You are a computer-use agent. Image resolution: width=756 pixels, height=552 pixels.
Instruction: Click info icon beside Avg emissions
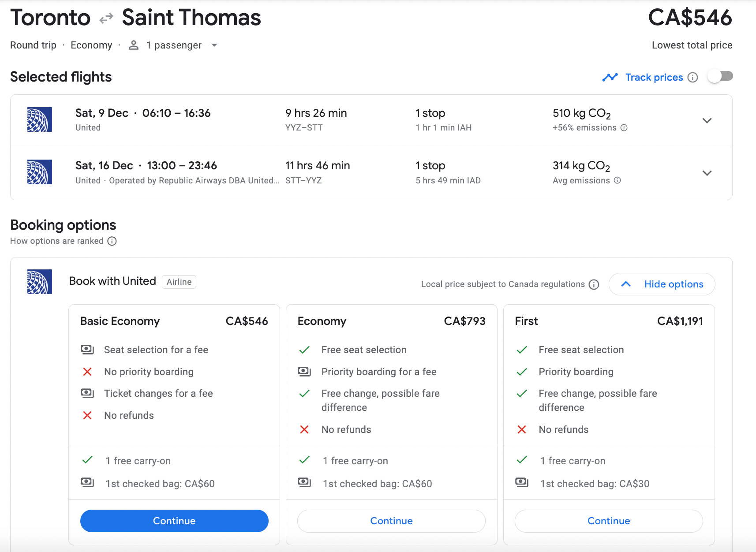pos(618,180)
